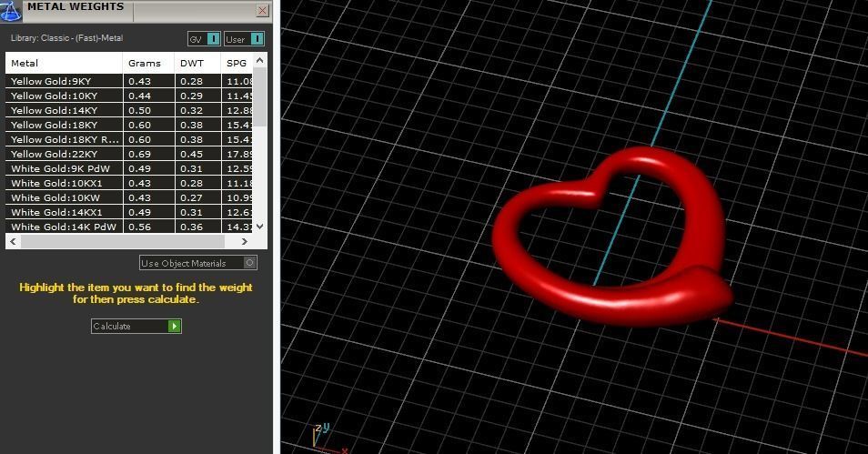Click the Metal Weights scale icon

pyautogui.click(x=11, y=11)
